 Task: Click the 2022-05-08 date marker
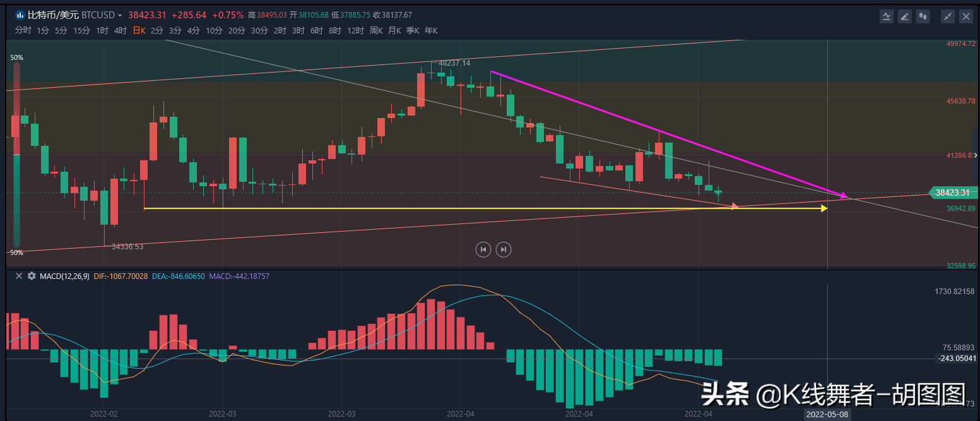(827, 414)
